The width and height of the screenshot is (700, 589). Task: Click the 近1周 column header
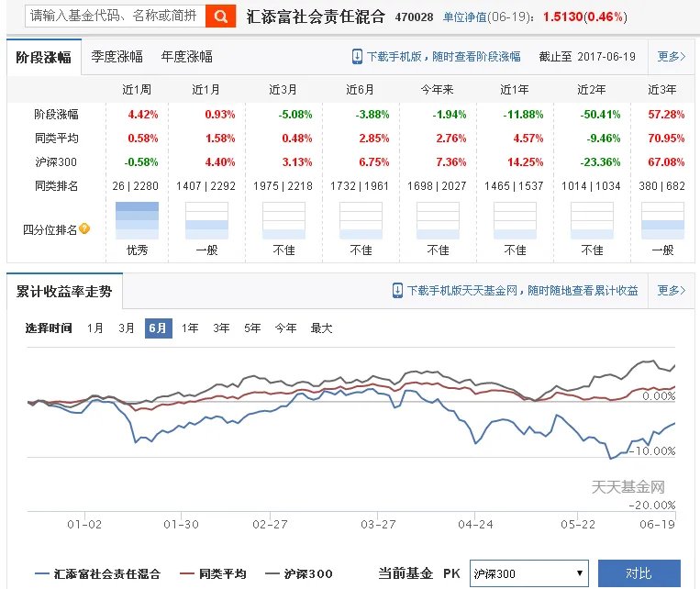click(x=137, y=90)
